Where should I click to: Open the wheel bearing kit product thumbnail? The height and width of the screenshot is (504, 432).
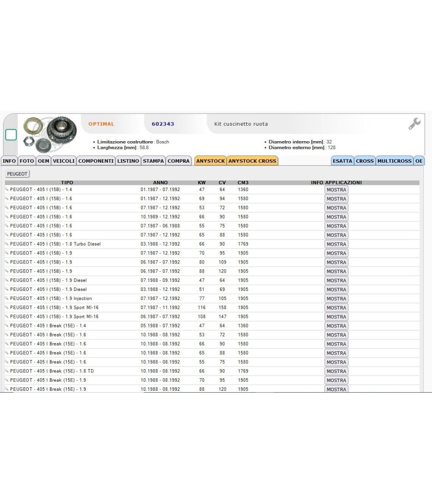tap(50, 134)
